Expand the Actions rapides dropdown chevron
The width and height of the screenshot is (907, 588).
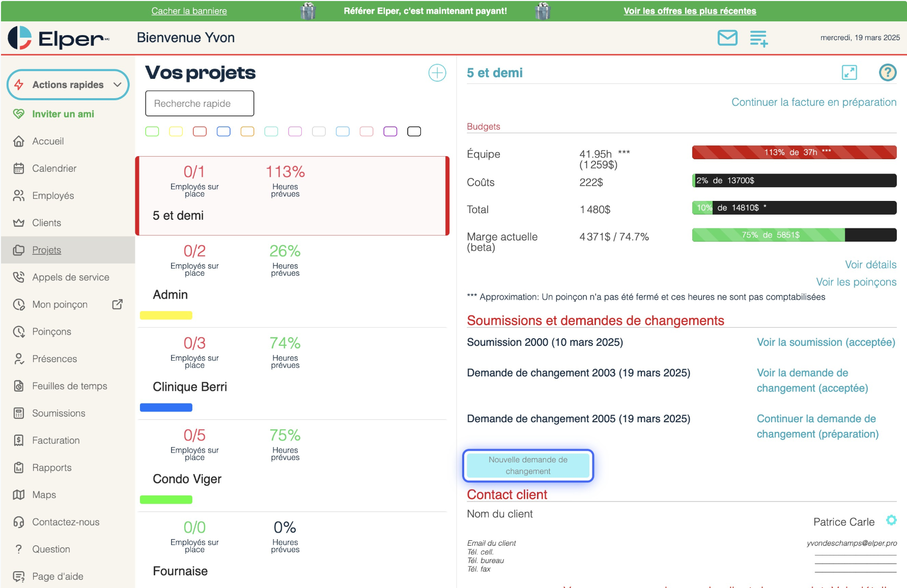(x=118, y=84)
